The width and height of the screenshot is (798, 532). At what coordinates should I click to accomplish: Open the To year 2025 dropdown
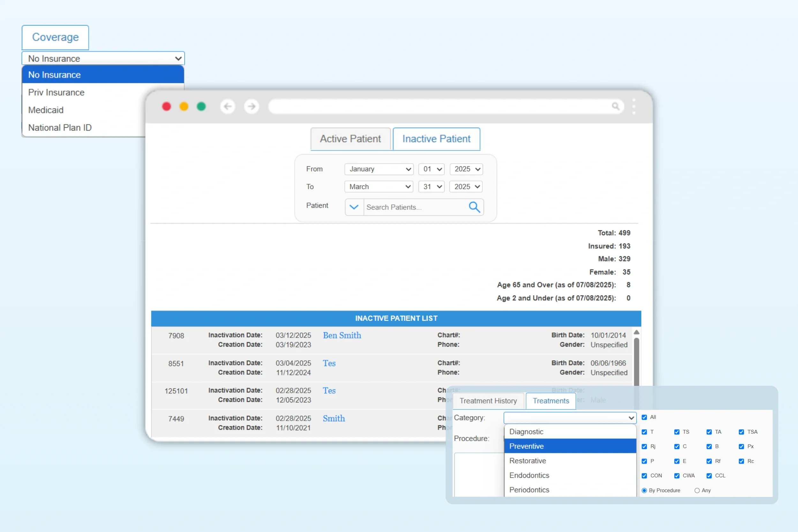pos(465,187)
